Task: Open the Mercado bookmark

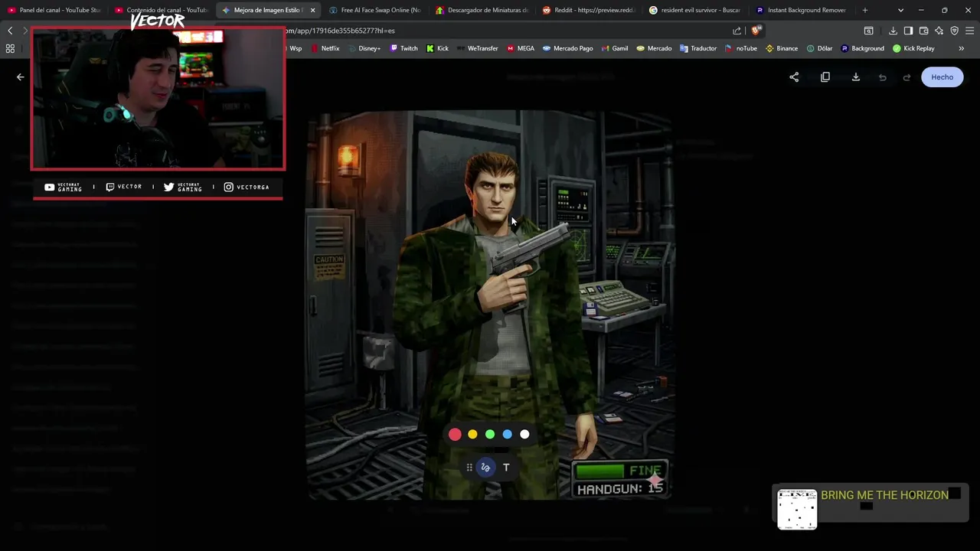Action: coord(654,48)
